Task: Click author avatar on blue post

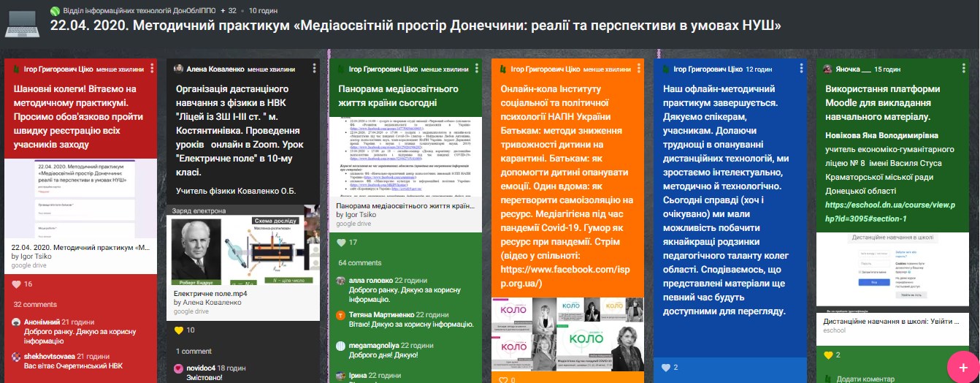Action: click(x=665, y=69)
